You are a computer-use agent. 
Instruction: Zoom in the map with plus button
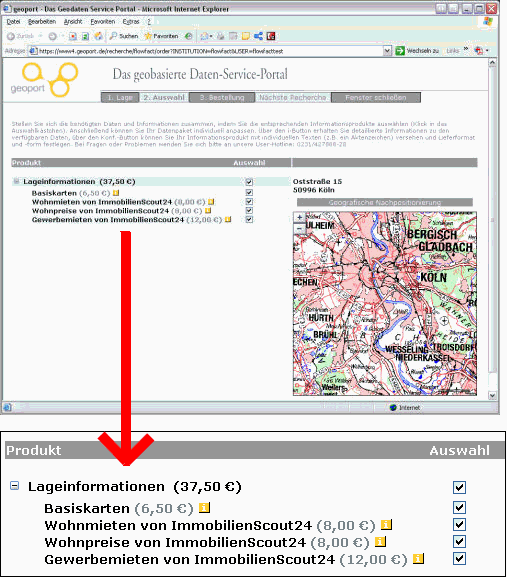[299, 217]
